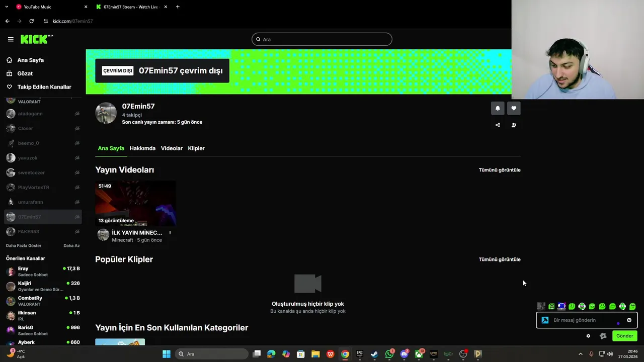
Task: Open Takip Edilen Kanallar
Action: pyautogui.click(x=44, y=87)
